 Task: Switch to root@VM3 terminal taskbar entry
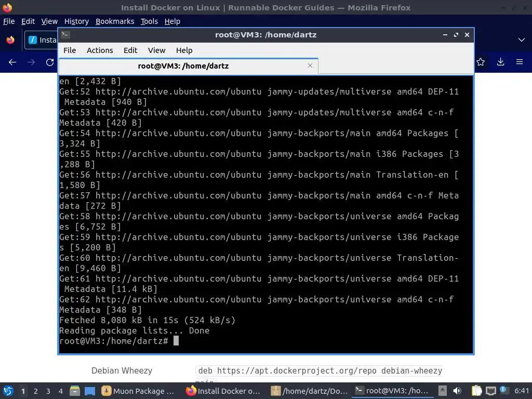coord(392,391)
